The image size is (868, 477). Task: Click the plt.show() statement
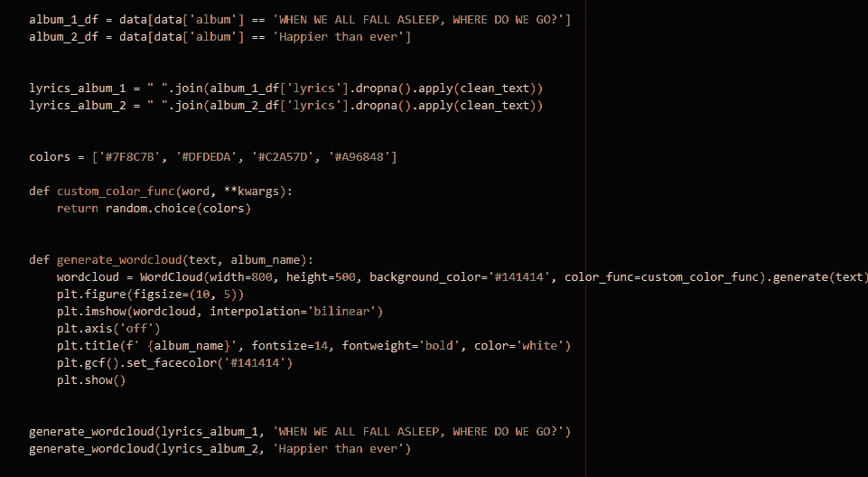91,380
